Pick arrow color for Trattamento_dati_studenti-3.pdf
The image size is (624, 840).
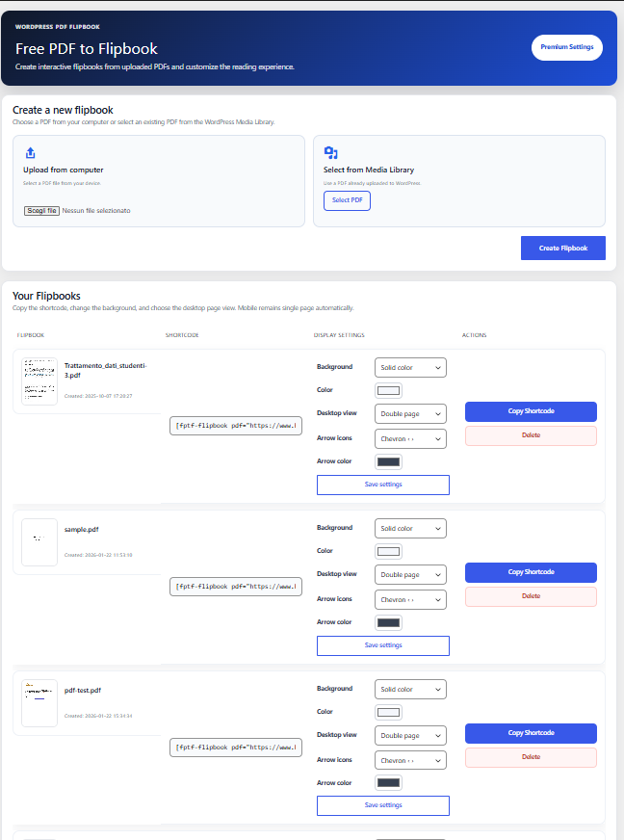click(x=388, y=461)
